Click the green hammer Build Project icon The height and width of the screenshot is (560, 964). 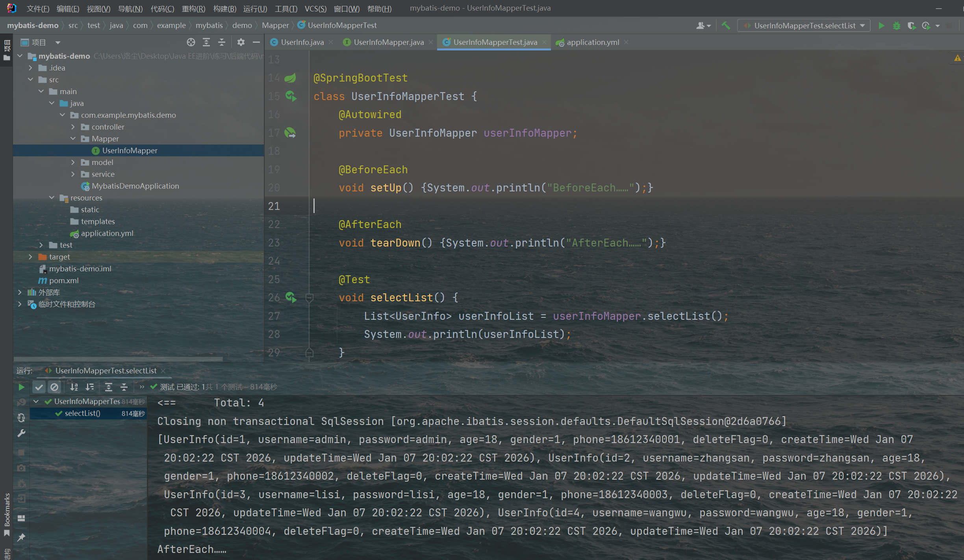[726, 26]
